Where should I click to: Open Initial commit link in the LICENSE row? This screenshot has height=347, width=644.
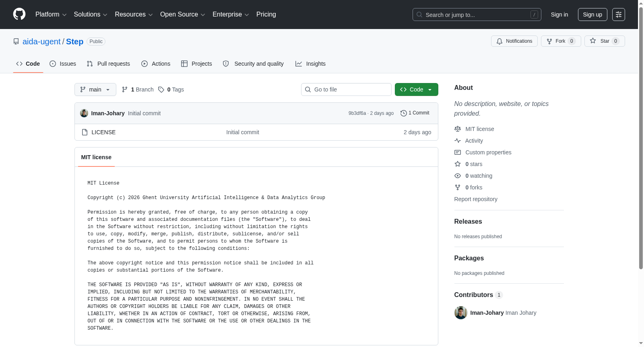click(x=243, y=132)
